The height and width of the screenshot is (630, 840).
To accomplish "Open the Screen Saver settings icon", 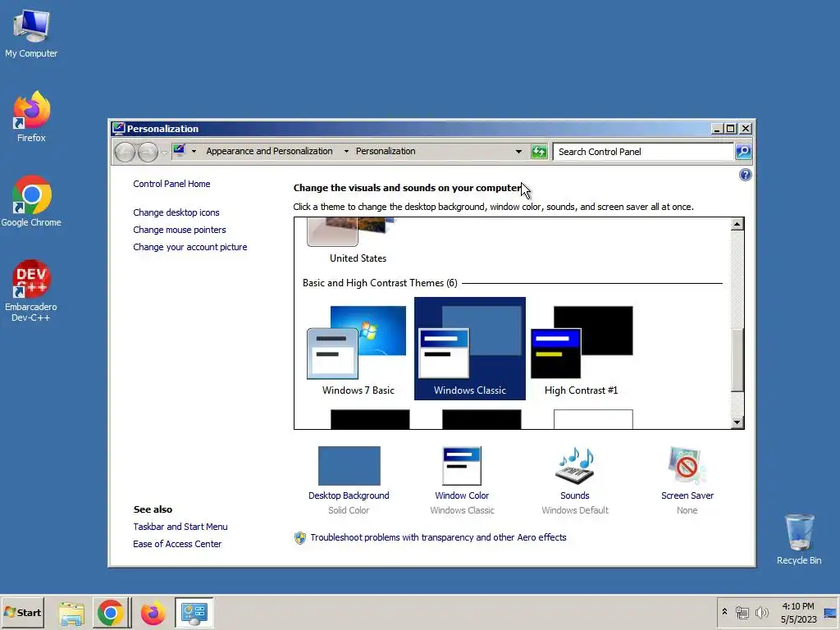I will pos(687,466).
